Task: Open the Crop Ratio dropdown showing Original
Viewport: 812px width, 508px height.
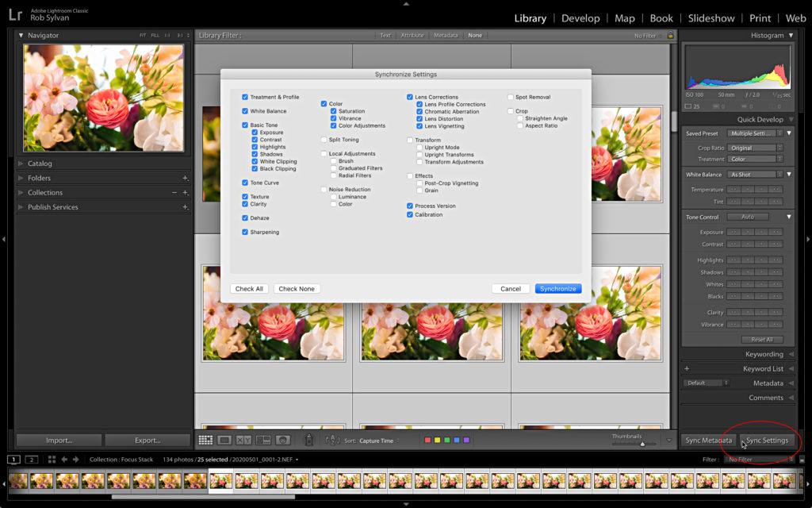Action: 755,148
